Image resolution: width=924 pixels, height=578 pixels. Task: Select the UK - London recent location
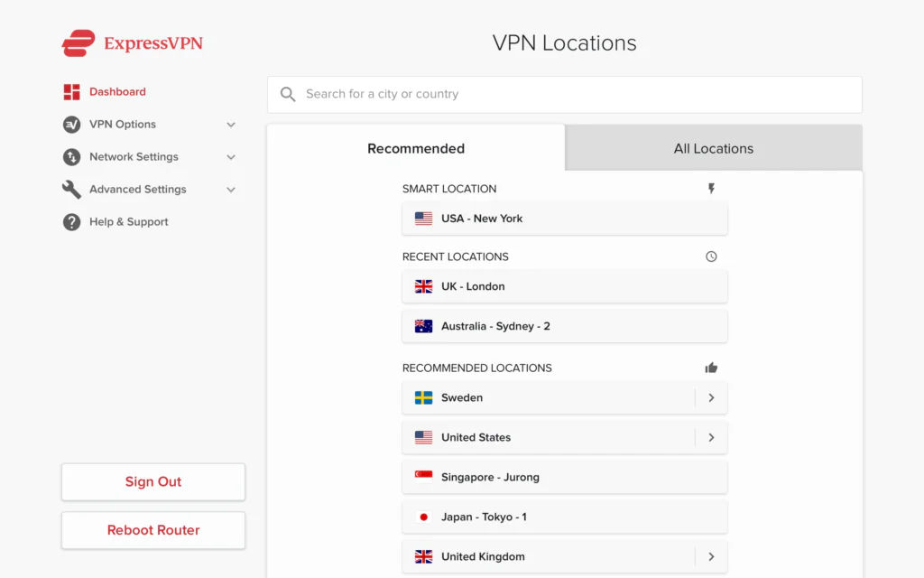pyautogui.click(x=564, y=286)
